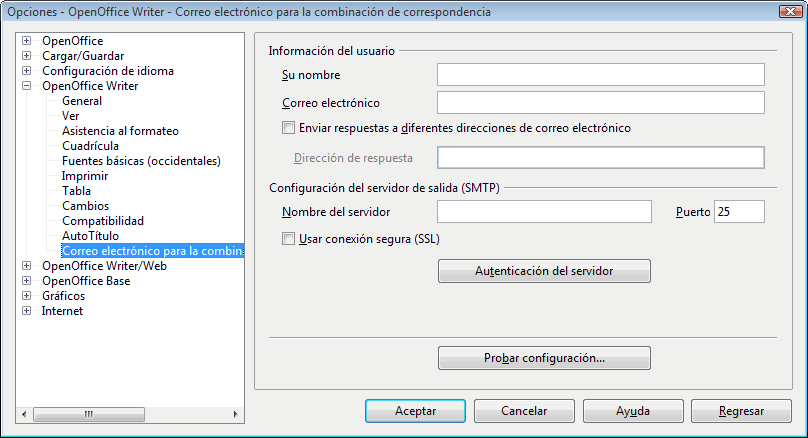Viewport: 808px width, 438px height.
Task: Select General under OpenOffice Writer
Action: (82, 101)
